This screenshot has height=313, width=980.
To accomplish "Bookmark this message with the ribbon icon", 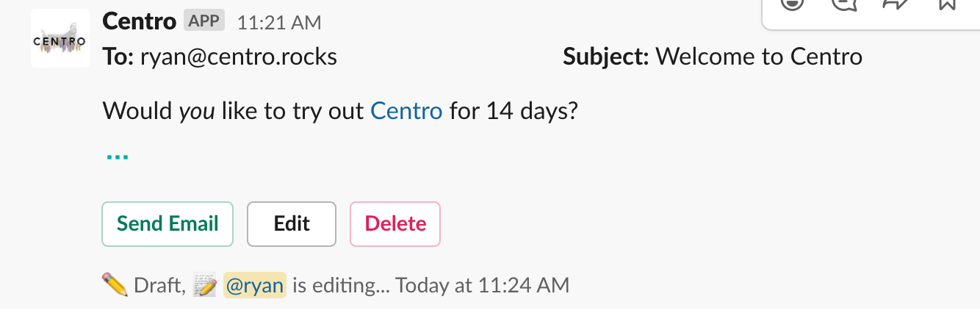I will coord(948,3).
